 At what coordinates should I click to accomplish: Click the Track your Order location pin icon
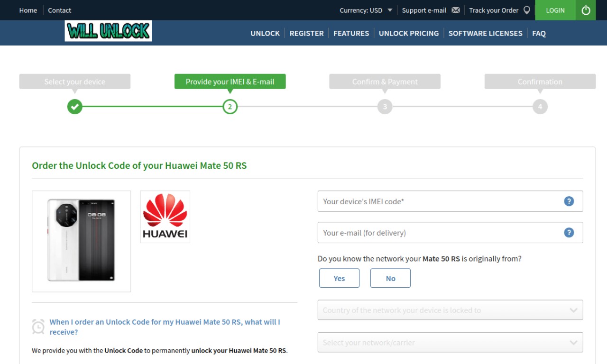click(x=526, y=10)
